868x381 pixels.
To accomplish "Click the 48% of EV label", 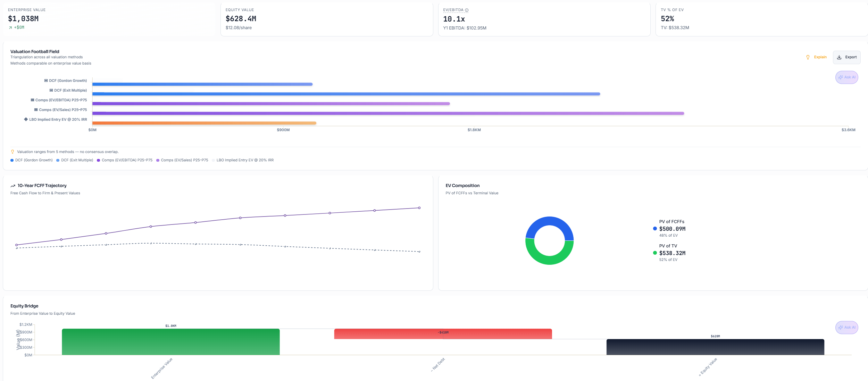I will (668, 236).
